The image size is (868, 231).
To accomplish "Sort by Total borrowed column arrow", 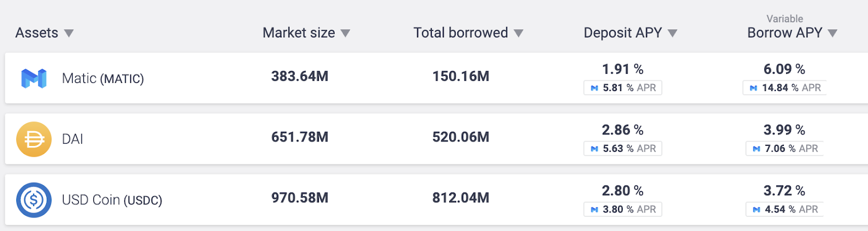I will point(518,34).
